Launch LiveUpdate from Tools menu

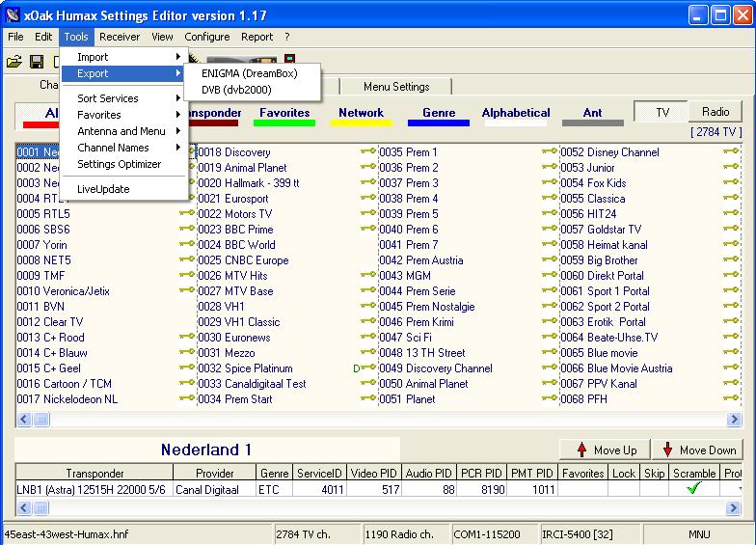point(123,189)
